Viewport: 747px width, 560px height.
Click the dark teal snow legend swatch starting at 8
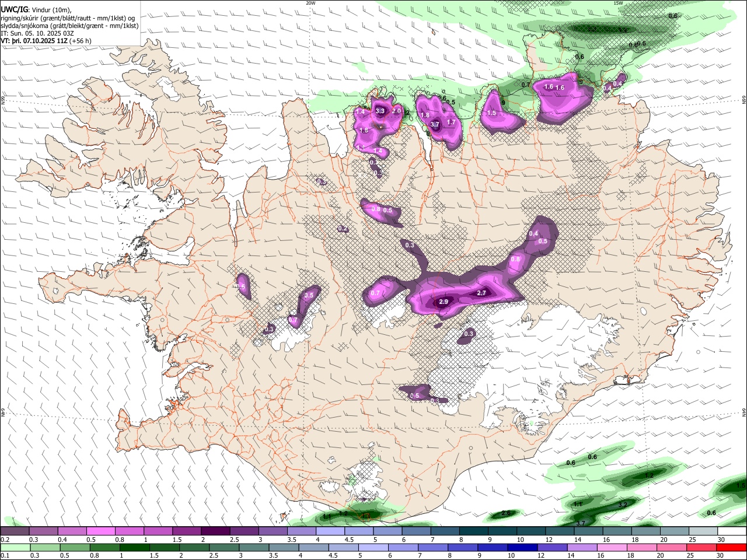click(473, 531)
